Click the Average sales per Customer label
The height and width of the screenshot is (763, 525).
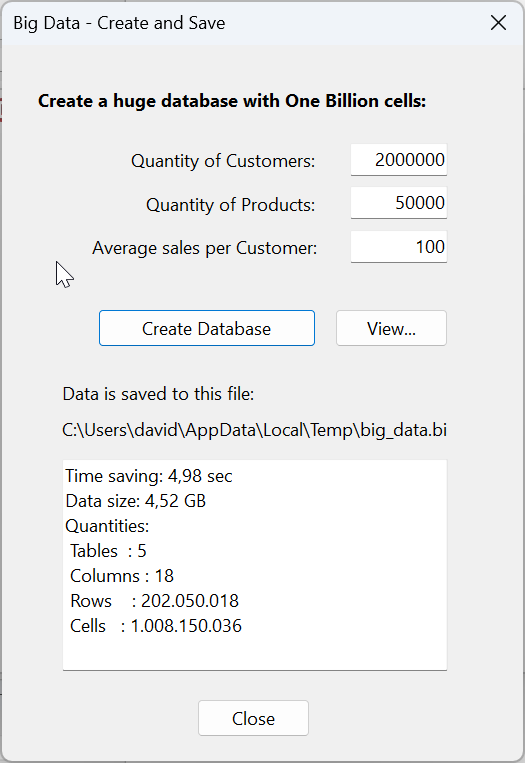click(204, 248)
